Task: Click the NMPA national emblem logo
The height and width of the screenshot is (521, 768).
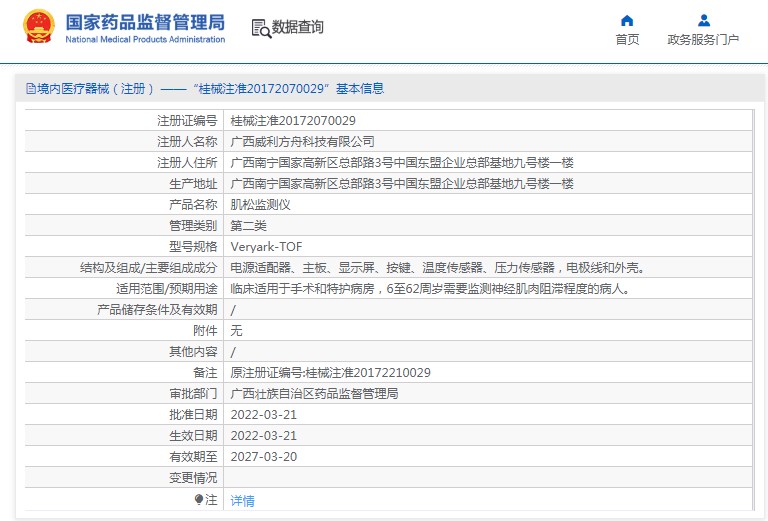Action: 39,28
